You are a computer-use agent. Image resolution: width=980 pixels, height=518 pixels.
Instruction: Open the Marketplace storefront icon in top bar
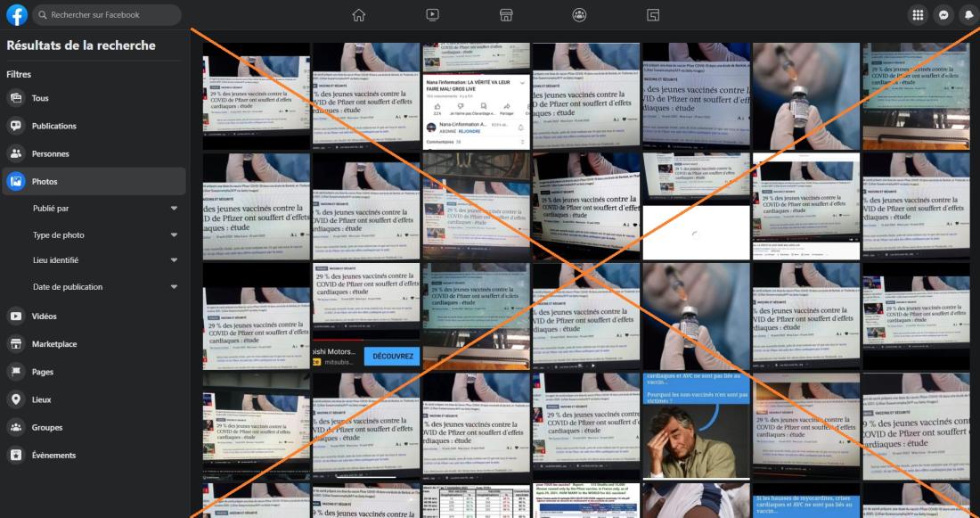click(x=506, y=15)
